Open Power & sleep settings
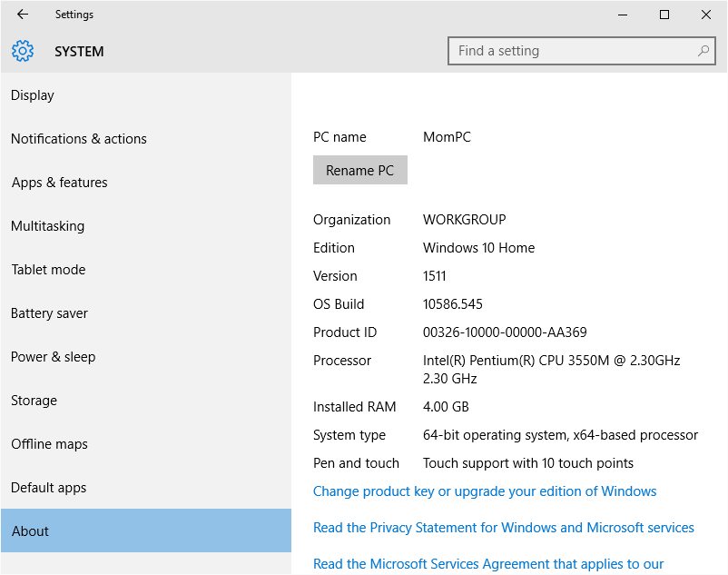728x575 pixels. 54,357
